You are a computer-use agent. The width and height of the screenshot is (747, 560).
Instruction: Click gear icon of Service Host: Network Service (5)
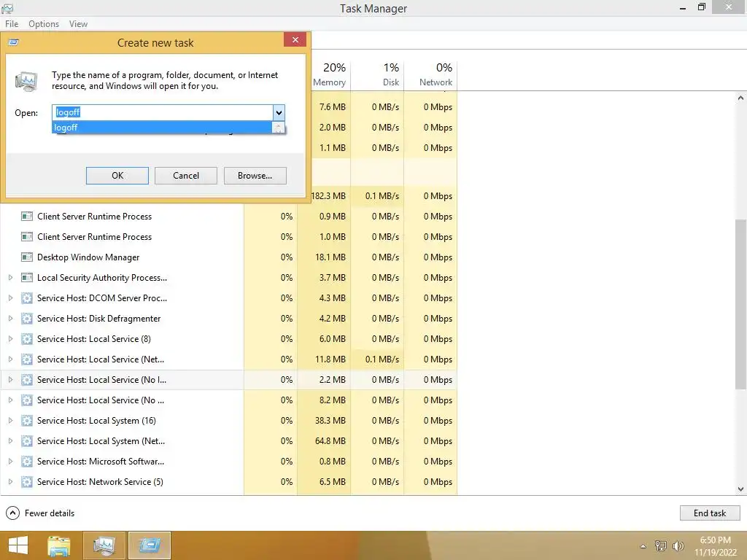27,482
